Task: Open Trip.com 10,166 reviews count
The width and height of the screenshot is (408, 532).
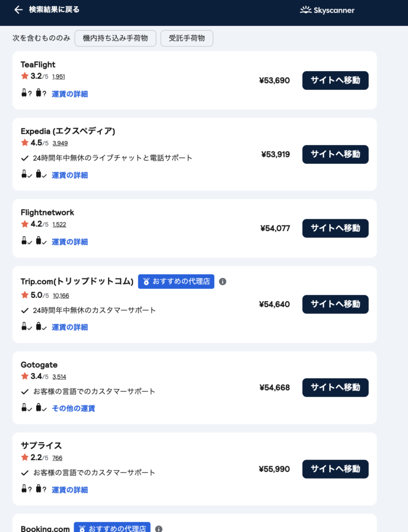Action: [60, 296]
